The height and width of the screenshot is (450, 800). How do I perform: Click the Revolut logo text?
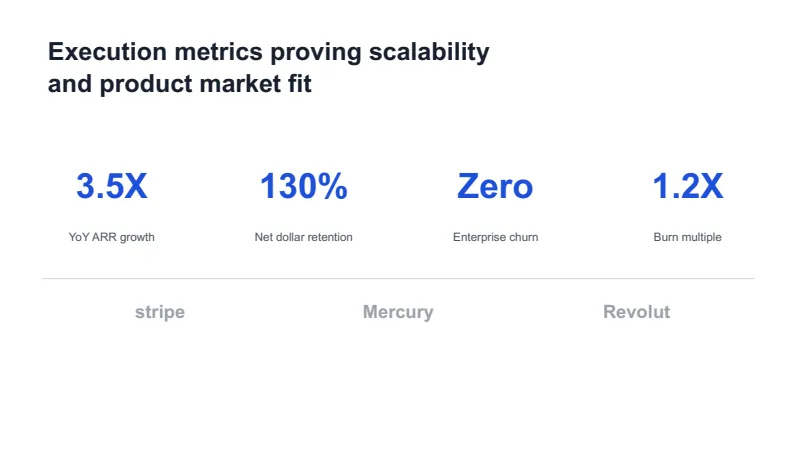pyautogui.click(x=636, y=312)
